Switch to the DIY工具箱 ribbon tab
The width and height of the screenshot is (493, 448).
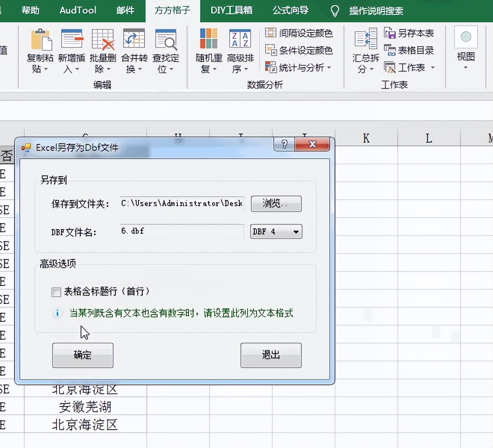(231, 10)
